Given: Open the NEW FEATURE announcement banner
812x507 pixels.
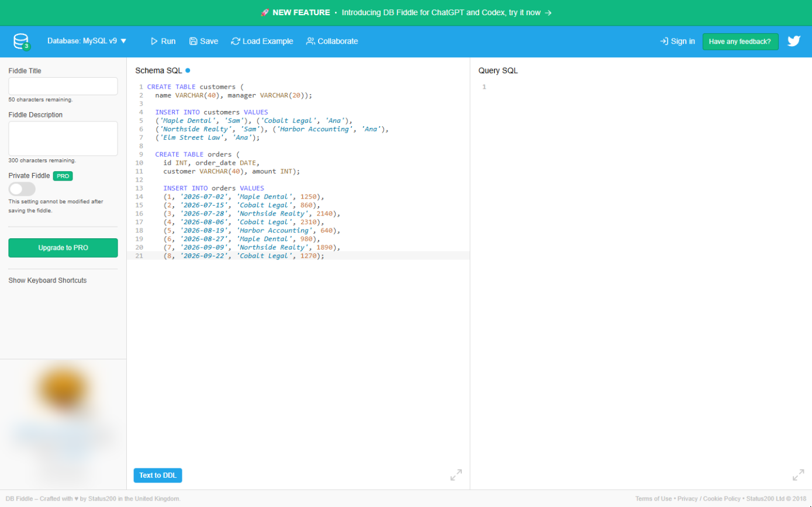Looking at the screenshot, I should [x=406, y=12].
